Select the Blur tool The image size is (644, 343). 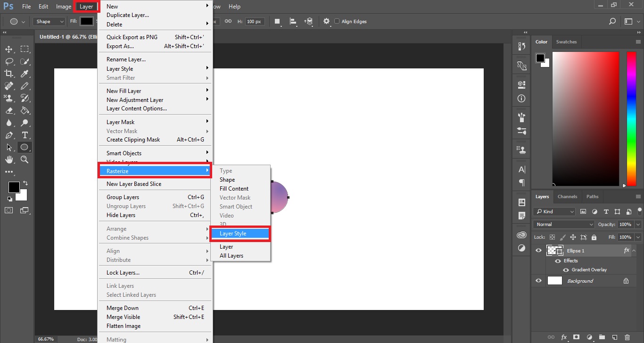click(9, 123)
